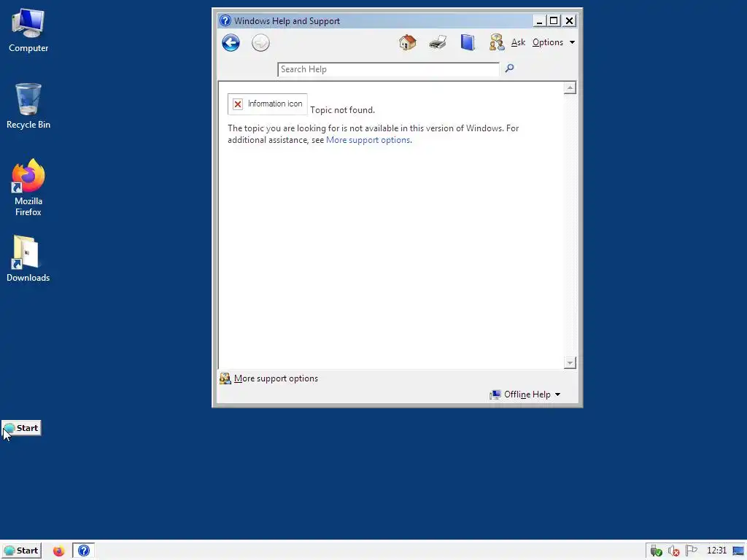Minimize the Windows Help and Support window
This screenshot has height=560, width=747.
539,21
